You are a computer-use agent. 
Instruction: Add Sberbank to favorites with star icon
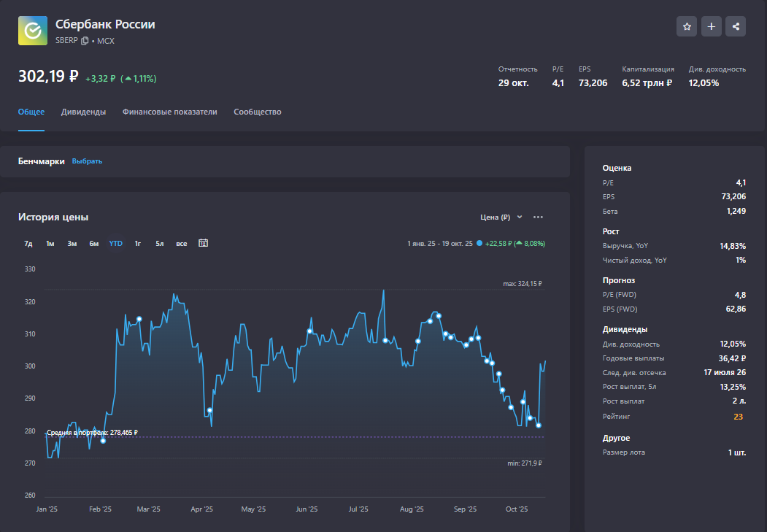coord(687,26)
